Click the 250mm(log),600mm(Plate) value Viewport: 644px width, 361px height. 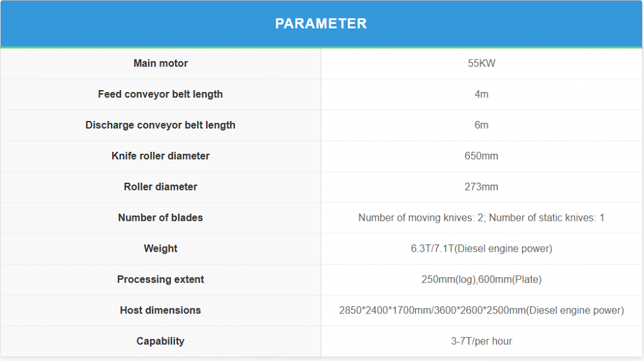coord(481,279)
